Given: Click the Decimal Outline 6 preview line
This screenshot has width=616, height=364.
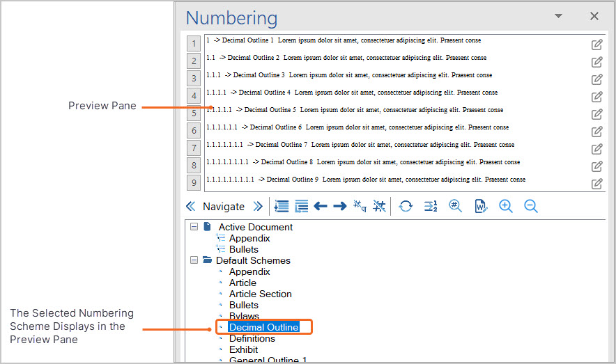Looking at the screenshot, I should (x=357, y=127).
